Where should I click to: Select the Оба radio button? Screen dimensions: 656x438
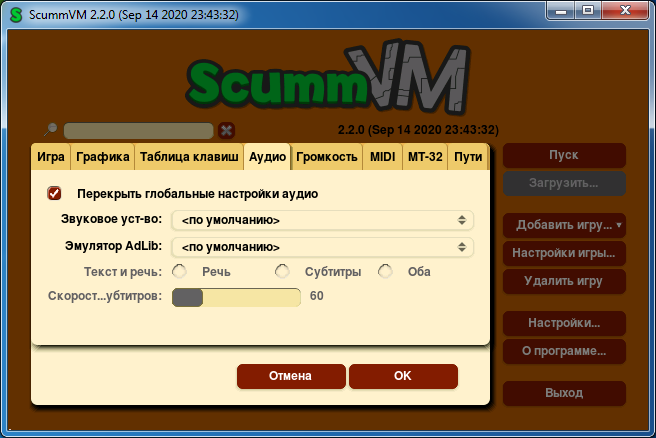tap(385, 272)
